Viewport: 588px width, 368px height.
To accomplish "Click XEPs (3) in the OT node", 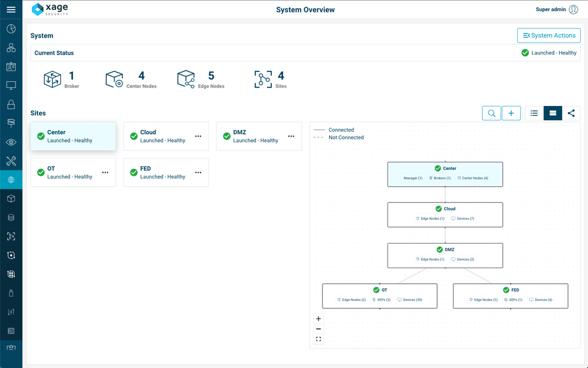I will coord(381,299).
